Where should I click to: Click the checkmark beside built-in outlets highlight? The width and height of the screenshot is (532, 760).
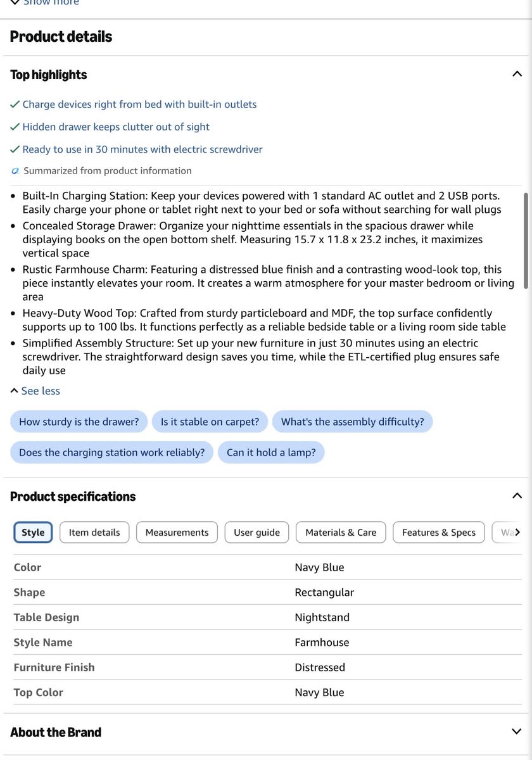pos(15,104)
